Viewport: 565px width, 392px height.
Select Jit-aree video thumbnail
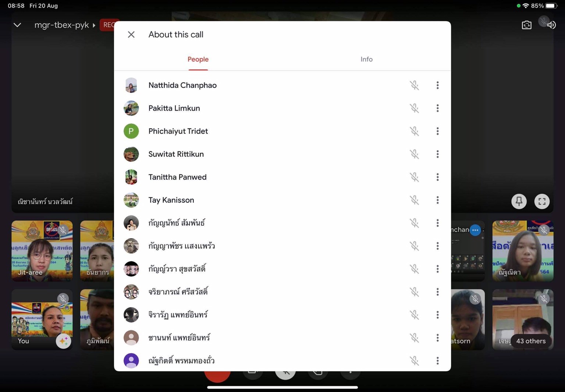tap(42, 251)
